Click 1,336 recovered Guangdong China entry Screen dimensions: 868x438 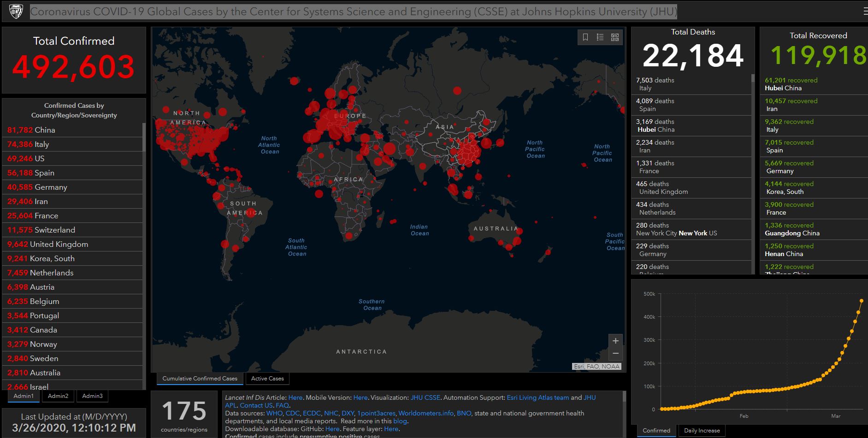point(814,229)
